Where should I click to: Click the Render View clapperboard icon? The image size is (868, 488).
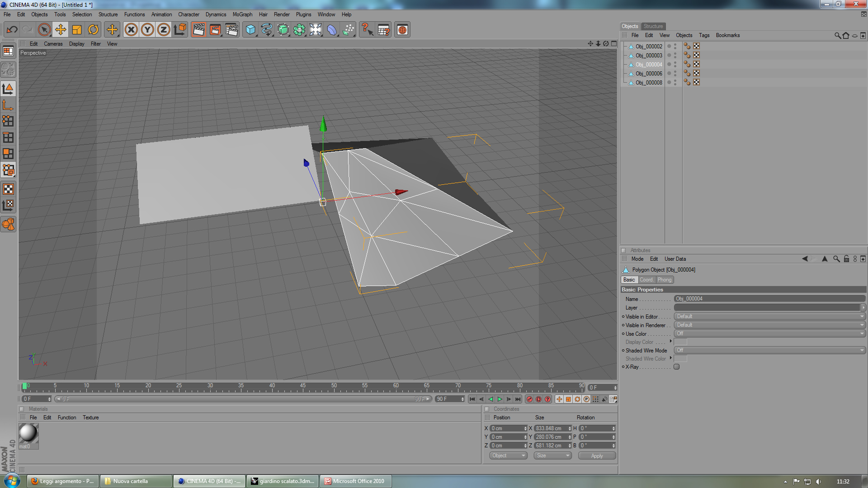tap(198, 30)
